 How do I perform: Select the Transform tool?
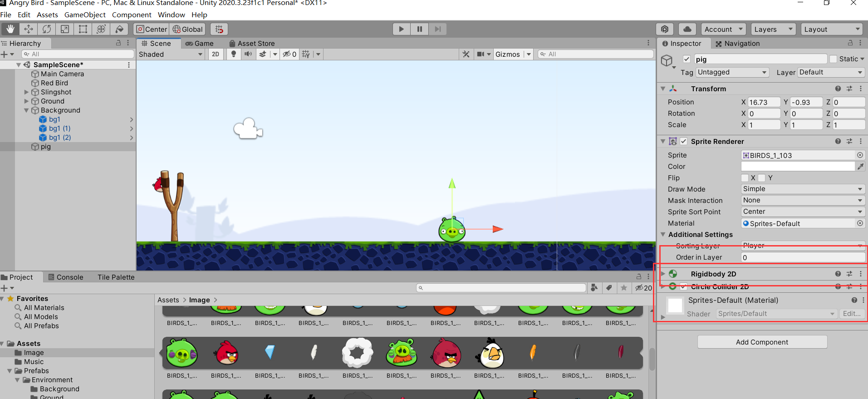coord(101,29)
